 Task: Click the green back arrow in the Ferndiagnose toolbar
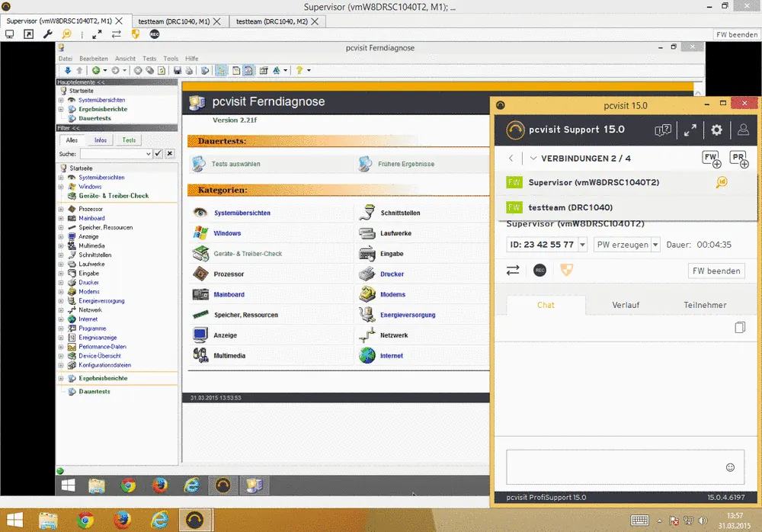(x=96, y=71)
